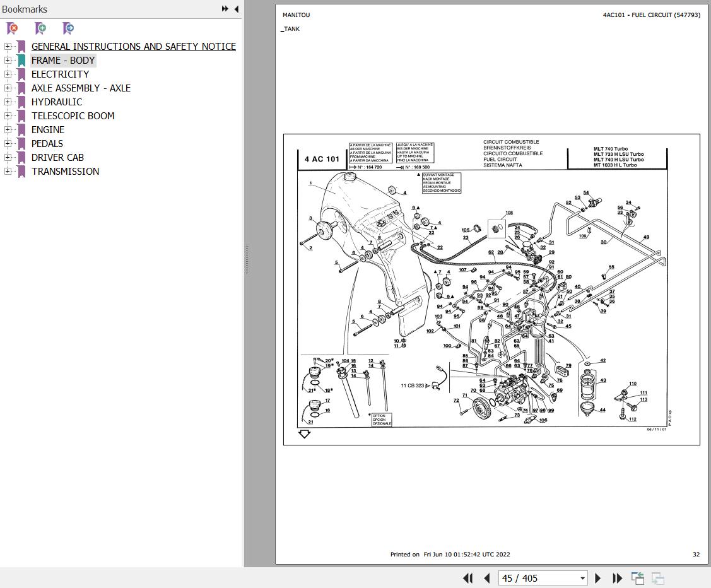This screenshot has width=711, height=588.
Task: Open the page number dropdown
Action: pyautogui.click(x=582, y=578)
